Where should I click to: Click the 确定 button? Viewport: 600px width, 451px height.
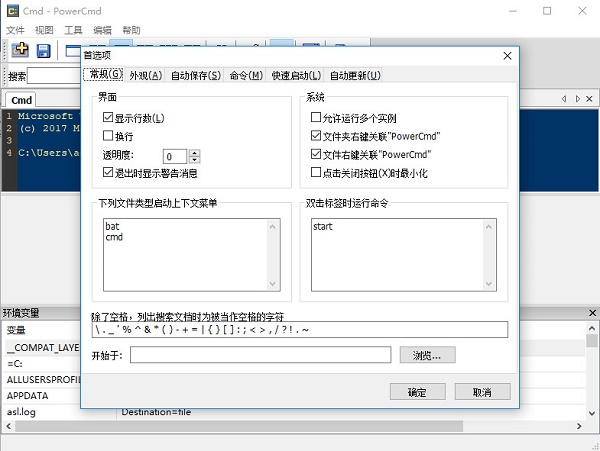click(x=417, y=392)
